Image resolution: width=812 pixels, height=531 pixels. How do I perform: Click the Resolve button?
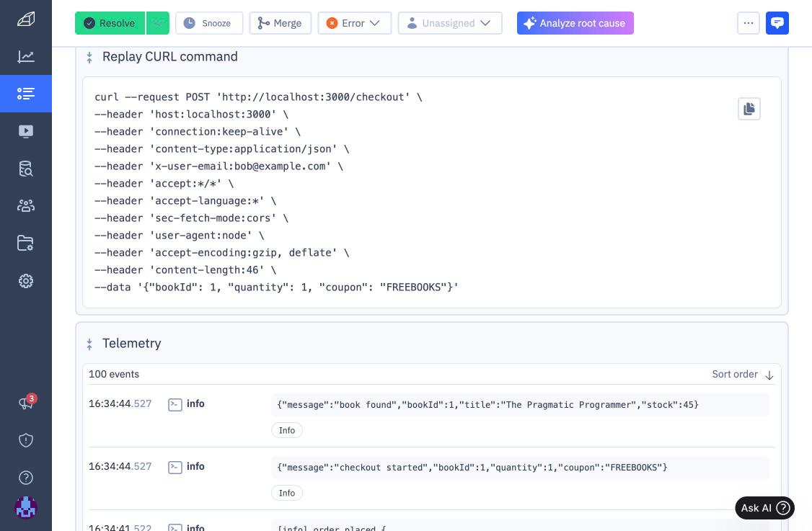click(110, 23)
